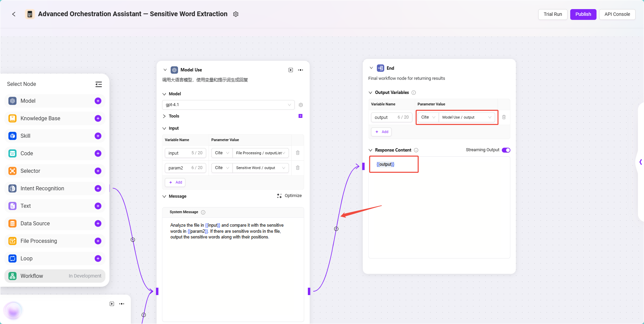This screenshot has height=324, width=644.
Task: Add an input variable in Model Use
Action: pos(175,183)
